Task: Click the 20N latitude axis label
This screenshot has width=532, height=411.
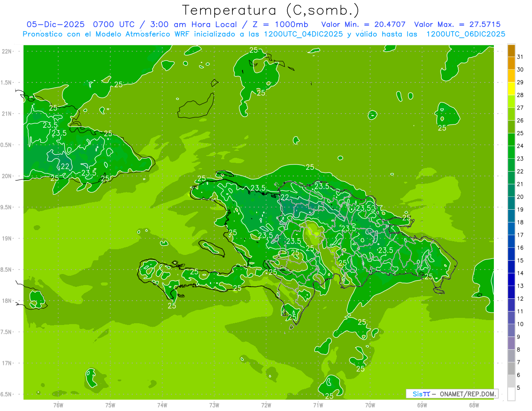Action: pyautogui.click(x=7, y=176)
